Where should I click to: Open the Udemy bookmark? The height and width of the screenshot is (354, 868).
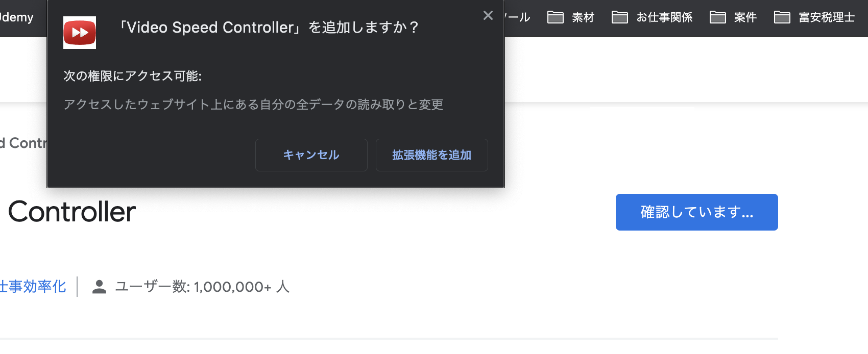coord(16,17)
